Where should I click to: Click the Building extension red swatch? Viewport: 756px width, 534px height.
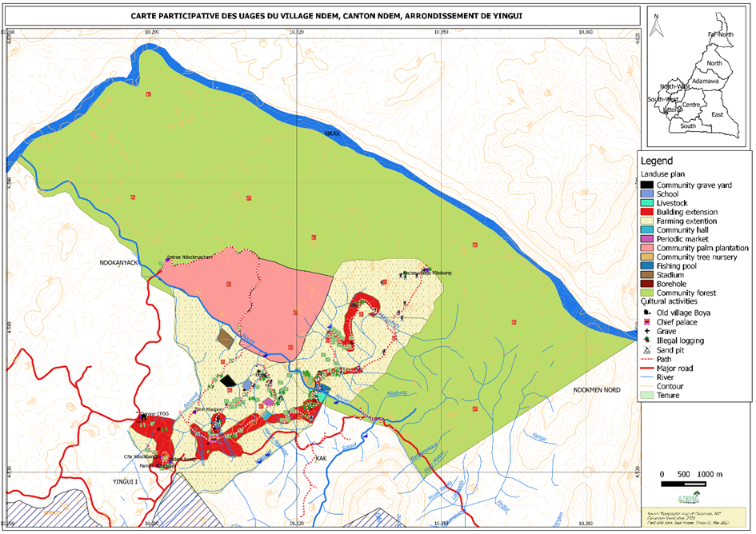point(647,212)
